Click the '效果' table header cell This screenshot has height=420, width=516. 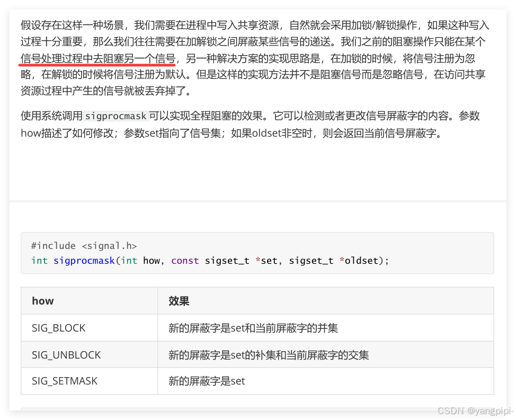(325, 301)
